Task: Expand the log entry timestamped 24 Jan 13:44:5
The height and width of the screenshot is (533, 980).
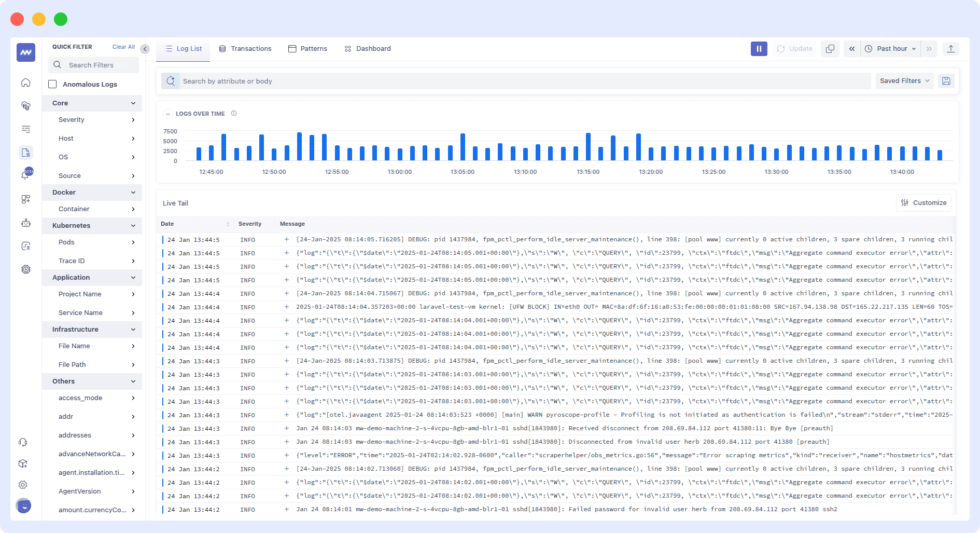Action: coord(286,239)
